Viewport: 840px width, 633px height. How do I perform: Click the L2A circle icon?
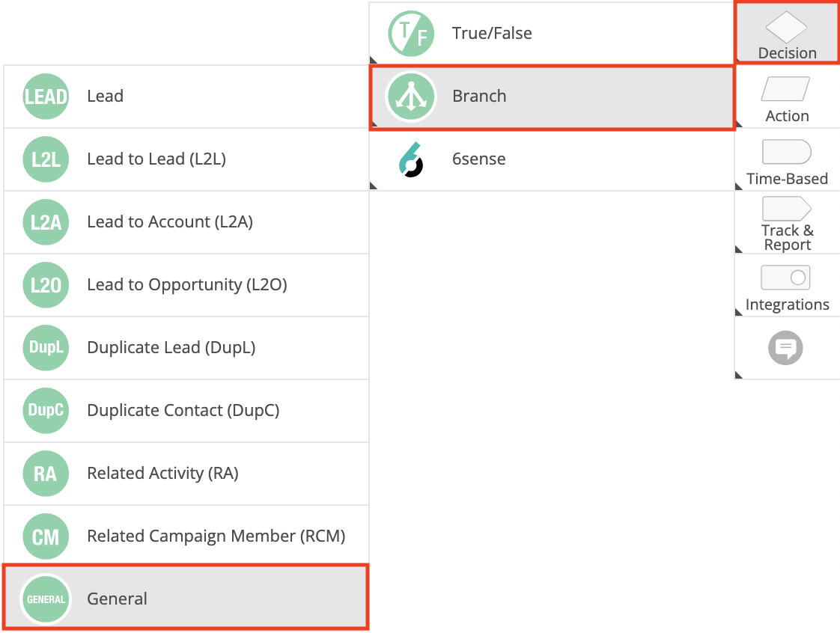point(46,222)
